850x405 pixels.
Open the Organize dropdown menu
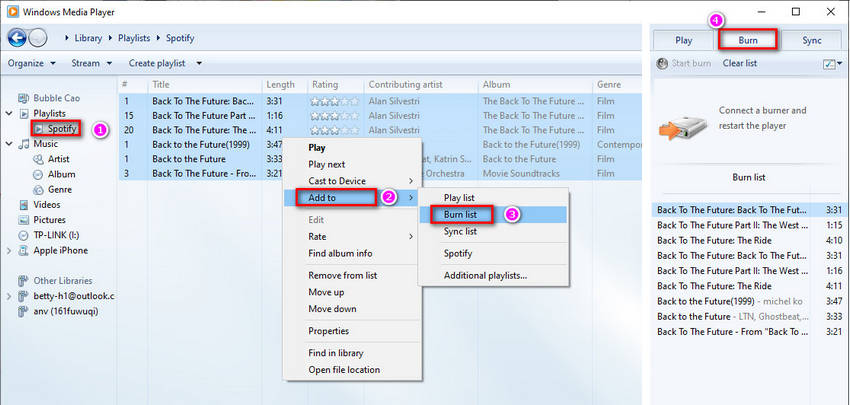coord(31,63)
